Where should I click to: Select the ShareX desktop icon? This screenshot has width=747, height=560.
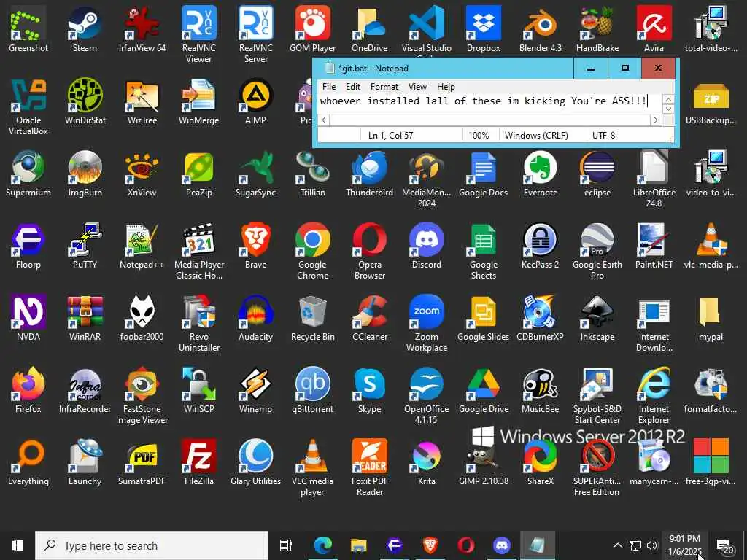(541, 462)
